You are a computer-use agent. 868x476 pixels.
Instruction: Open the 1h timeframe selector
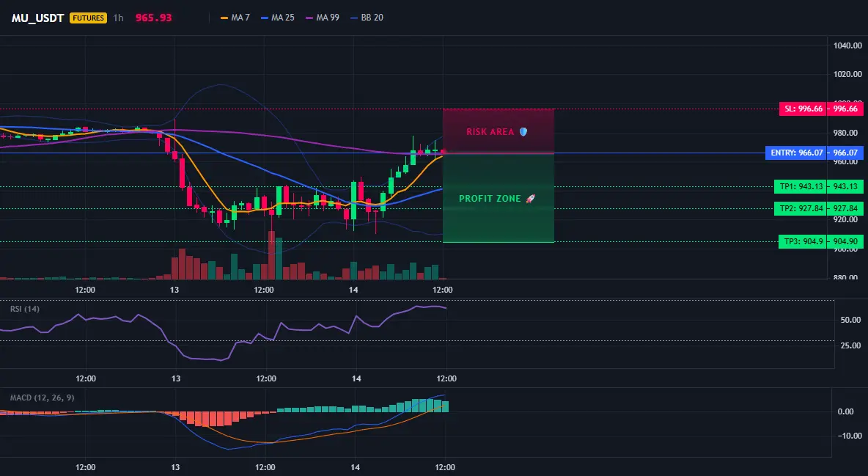coord(119,18)
